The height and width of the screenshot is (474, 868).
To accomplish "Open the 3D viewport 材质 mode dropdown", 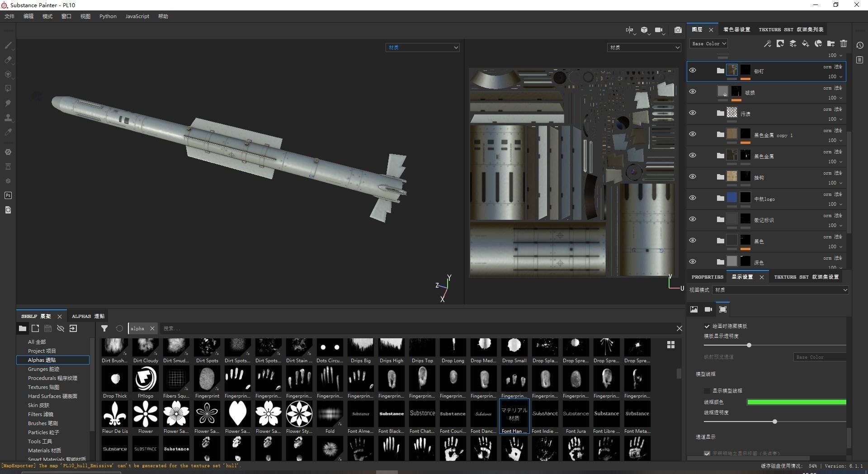I will [423, 47].
